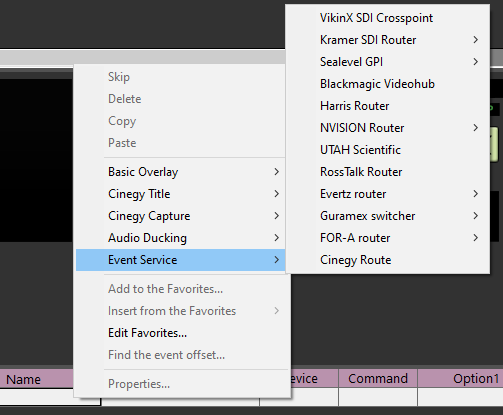Screen dimensions: 503x415
Task: Select Harris Router
Action: pos(388,106)
